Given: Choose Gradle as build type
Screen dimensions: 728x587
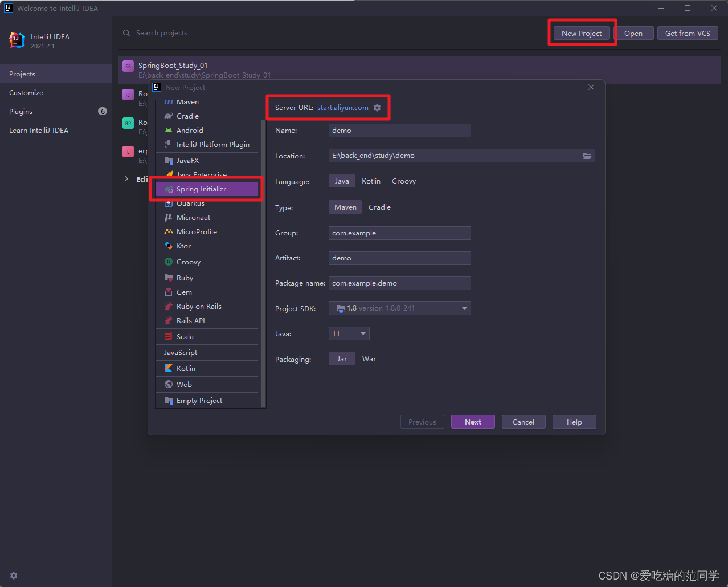Looking at the screenshot, I should [x=379, y=207].
